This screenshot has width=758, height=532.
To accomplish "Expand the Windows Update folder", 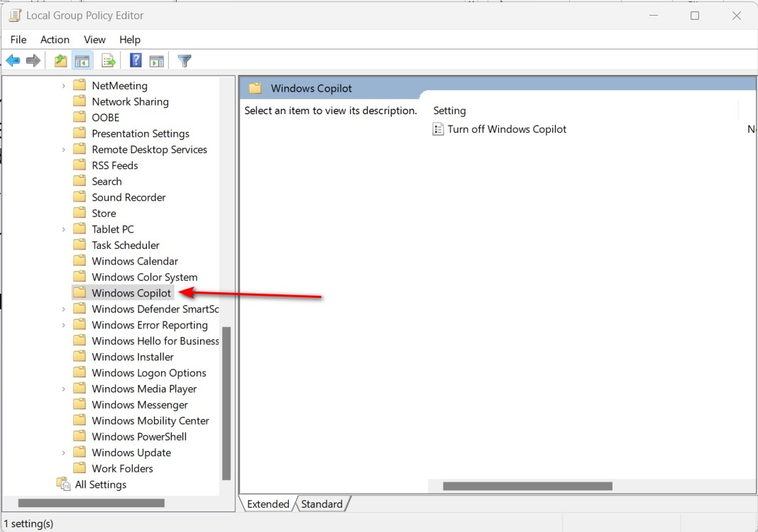I will [x=64, y=453].
